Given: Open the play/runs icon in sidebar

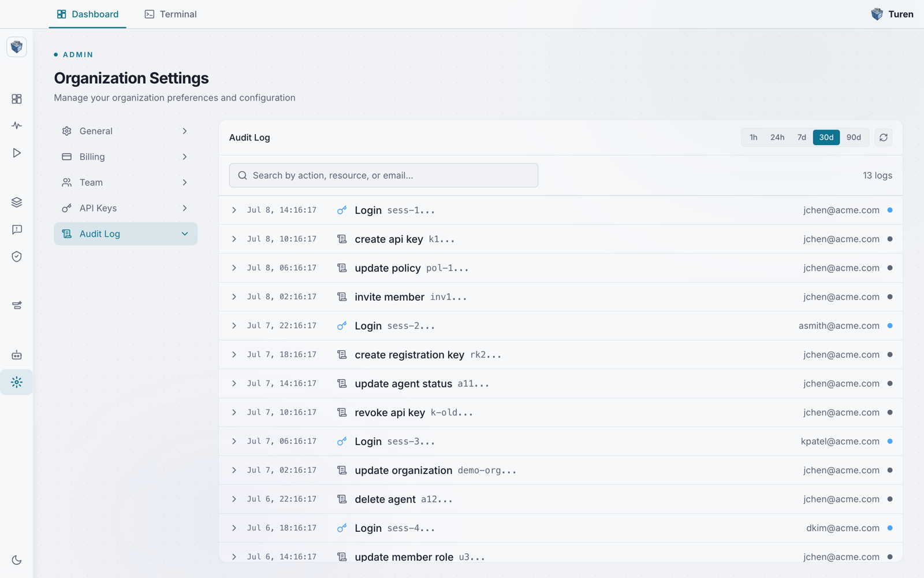Looking at the screenshot, I should (17, 153).
